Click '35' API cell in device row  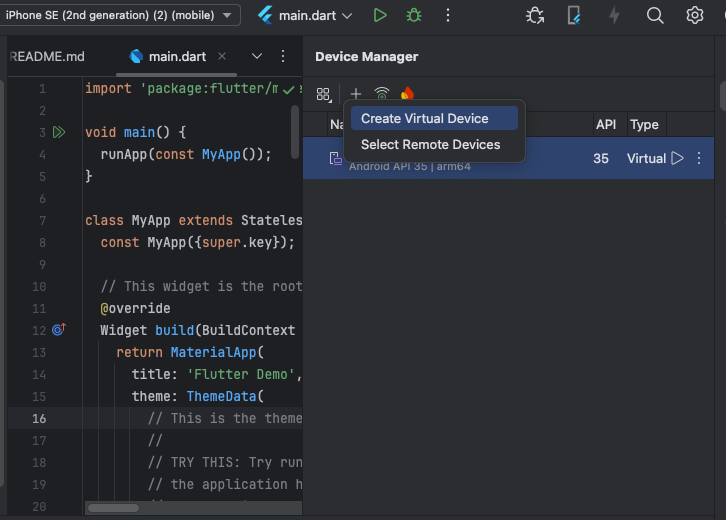coord(601,158)
